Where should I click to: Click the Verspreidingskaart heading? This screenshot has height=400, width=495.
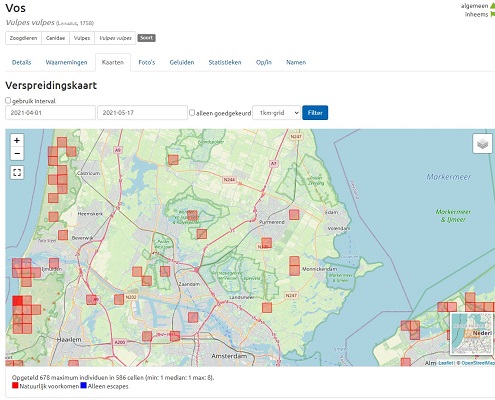tap(51, 85)
